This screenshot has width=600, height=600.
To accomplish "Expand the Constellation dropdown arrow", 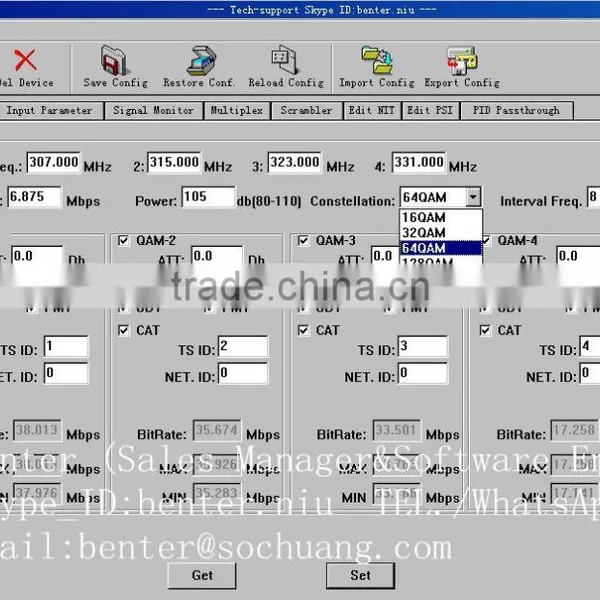I will pyautogui.click(x=473, y=197).
